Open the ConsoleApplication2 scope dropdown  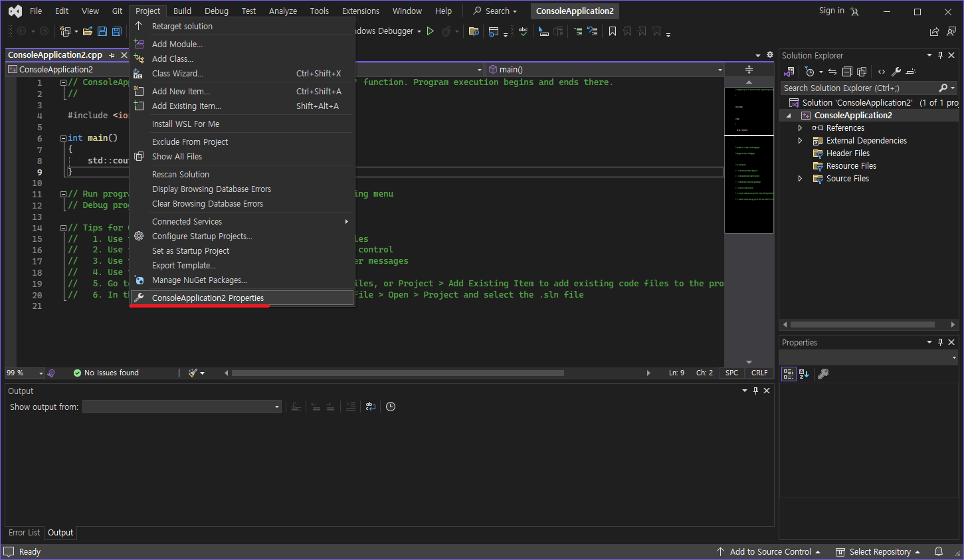[x=67, y=70]
